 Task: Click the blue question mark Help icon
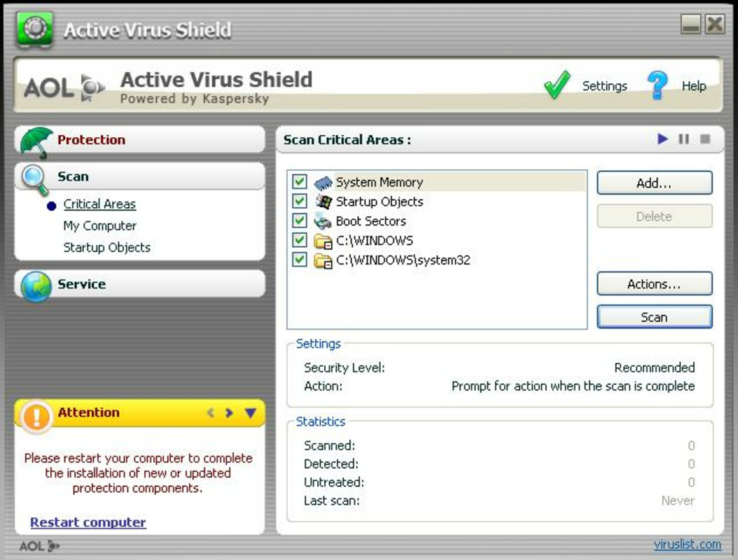click(x=657, y=85)
